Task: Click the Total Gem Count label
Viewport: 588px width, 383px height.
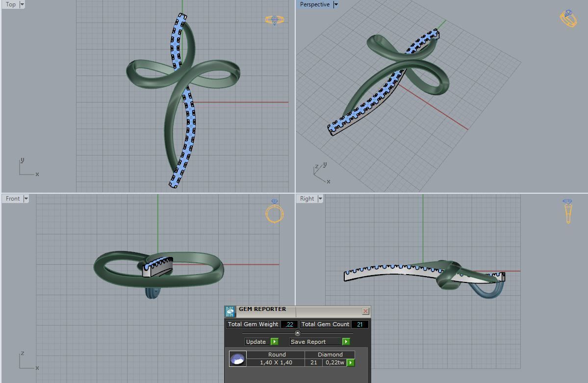Action: [x=325, y=325]
